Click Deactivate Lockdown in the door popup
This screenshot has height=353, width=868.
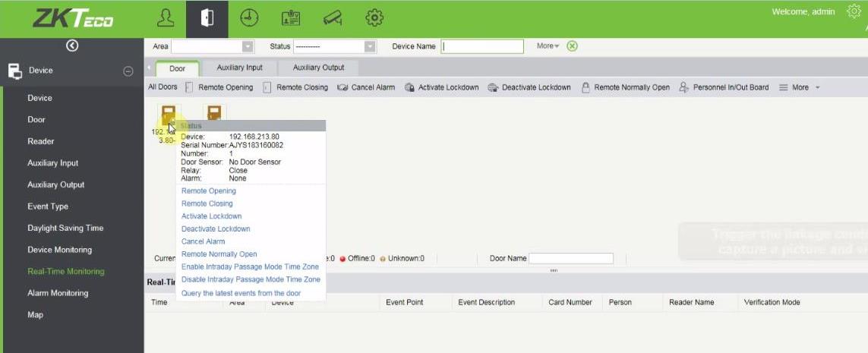tap(216, 229)
